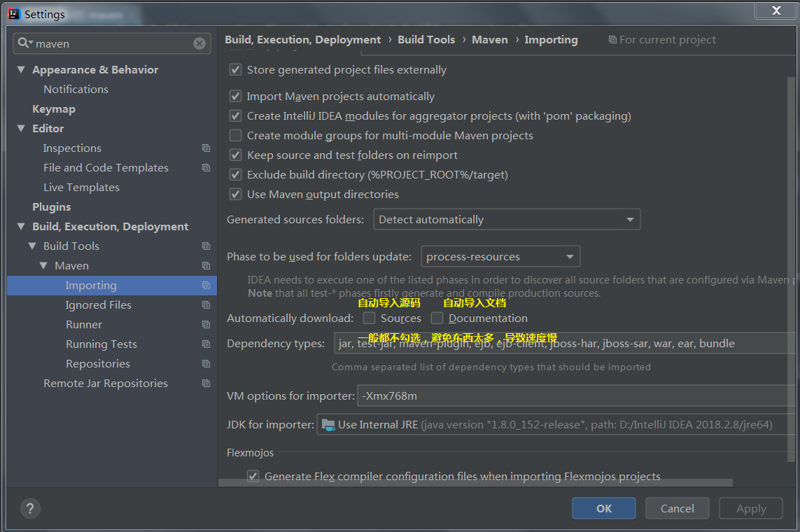Select Notifications settings page
The width and height of the screenshot is (800, 532).
(76, 90)
